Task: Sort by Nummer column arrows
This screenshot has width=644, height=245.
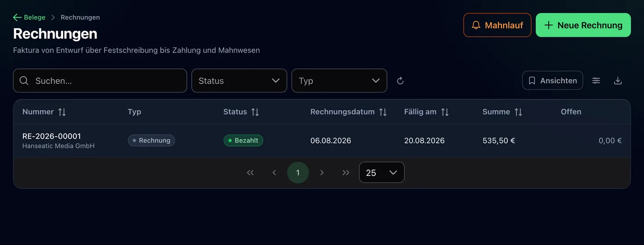Action: point(62,112)
